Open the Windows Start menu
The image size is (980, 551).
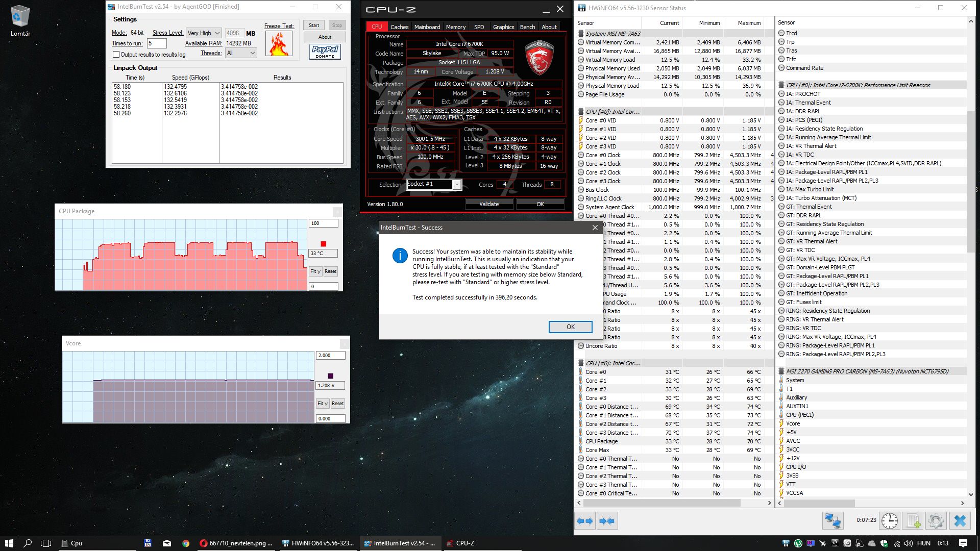point(9,543)
